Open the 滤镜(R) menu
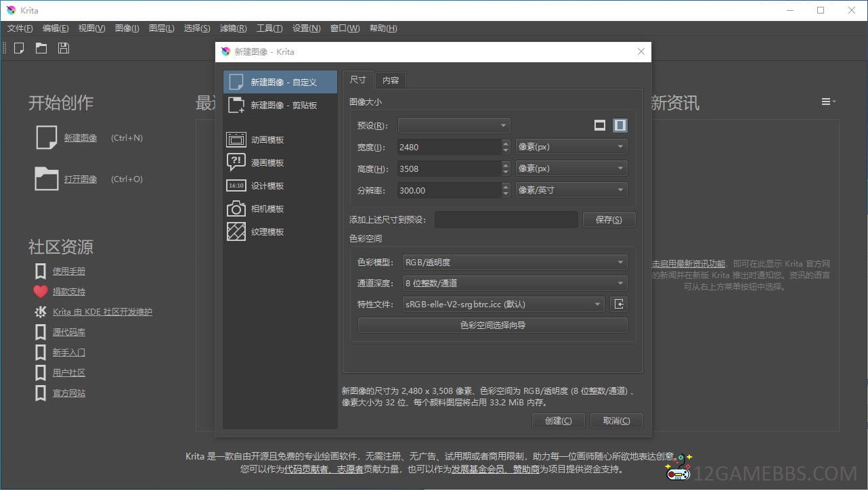 (233, 28)
